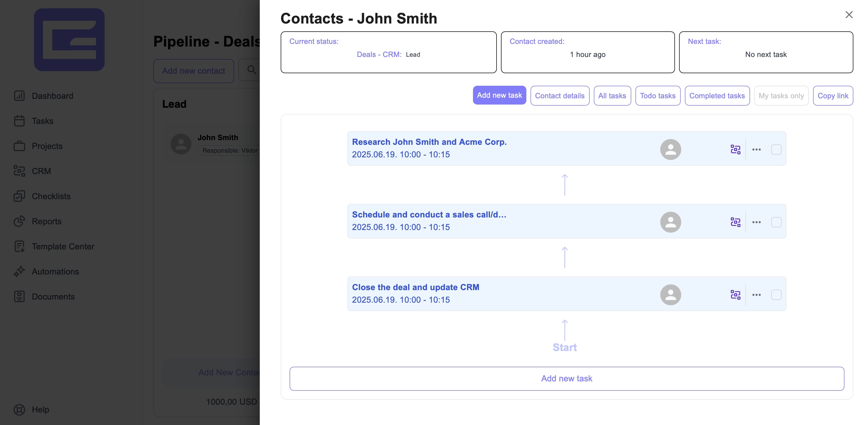Click the wide Add new task button at bottom

point(566,378)
